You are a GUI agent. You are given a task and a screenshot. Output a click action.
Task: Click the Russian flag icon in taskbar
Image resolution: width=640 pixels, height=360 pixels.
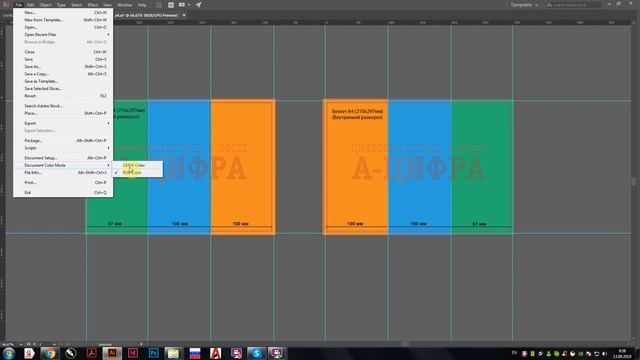195,353
